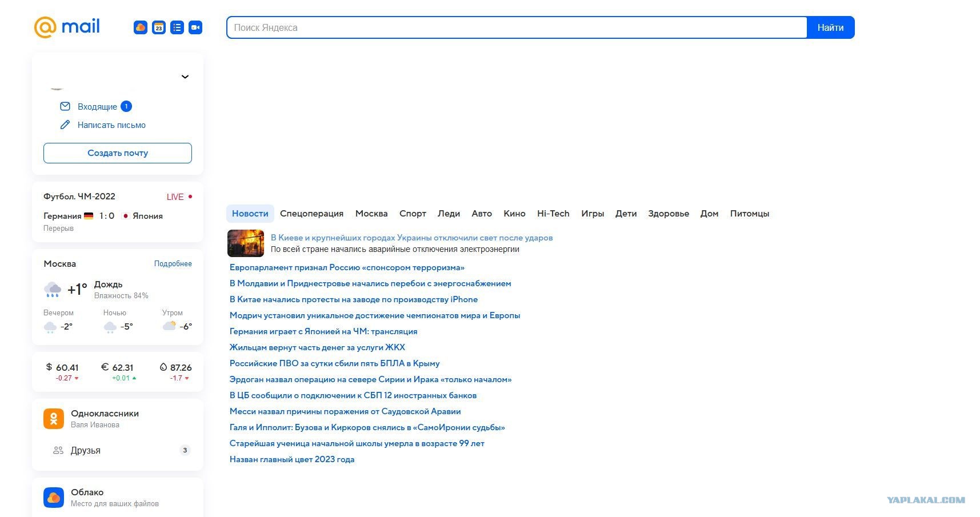This screenshot has height=517, width=980.
Task: Click the euro currency symbol
Action: tap(105, 367)
